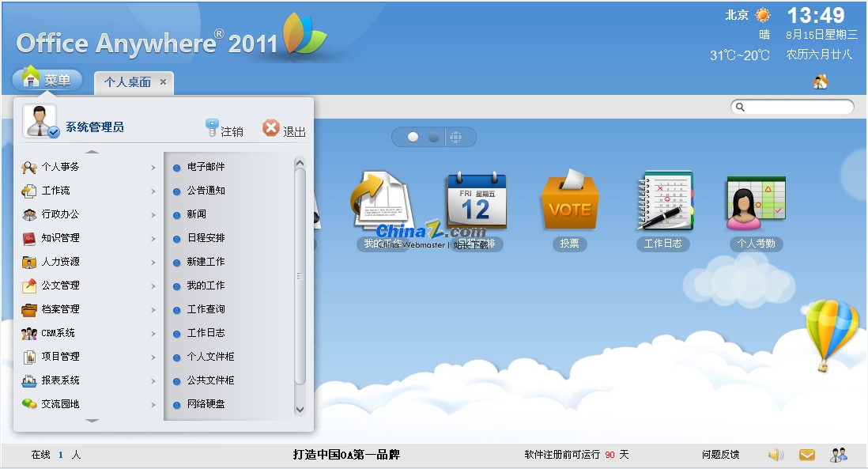The image size is (868, 469).
Task: Toggle the sound speaker icon in status bar
Action: point(776,455)
